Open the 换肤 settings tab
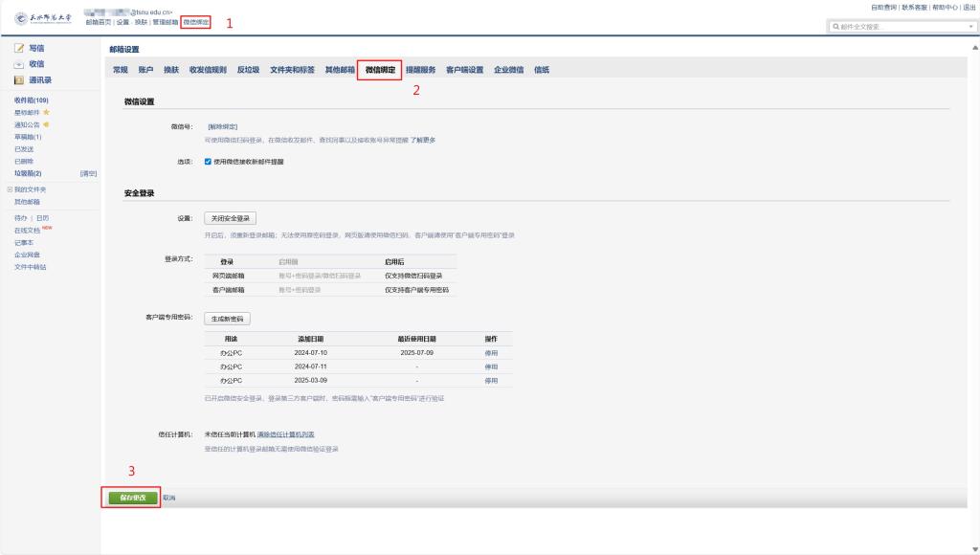 click(x=171, y=70)
